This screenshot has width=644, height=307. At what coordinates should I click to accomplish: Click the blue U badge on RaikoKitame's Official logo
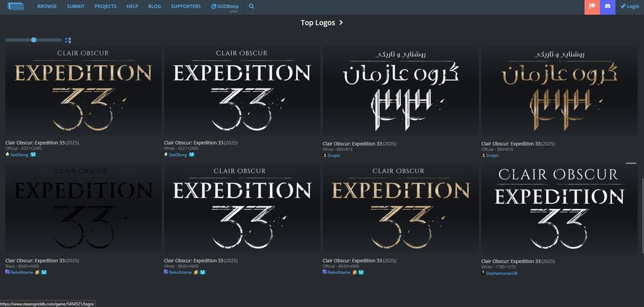tap(361, 272)
